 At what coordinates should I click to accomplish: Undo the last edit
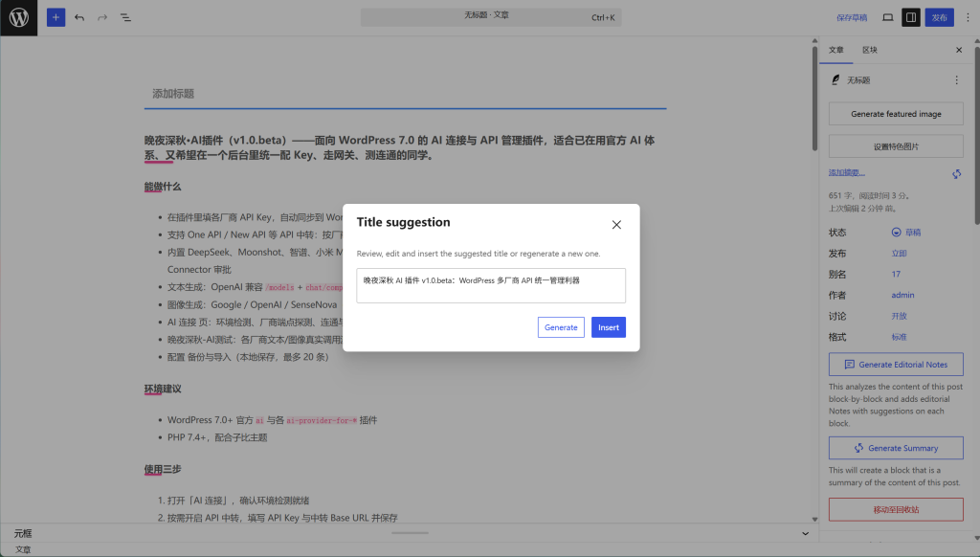pos(79,17)
